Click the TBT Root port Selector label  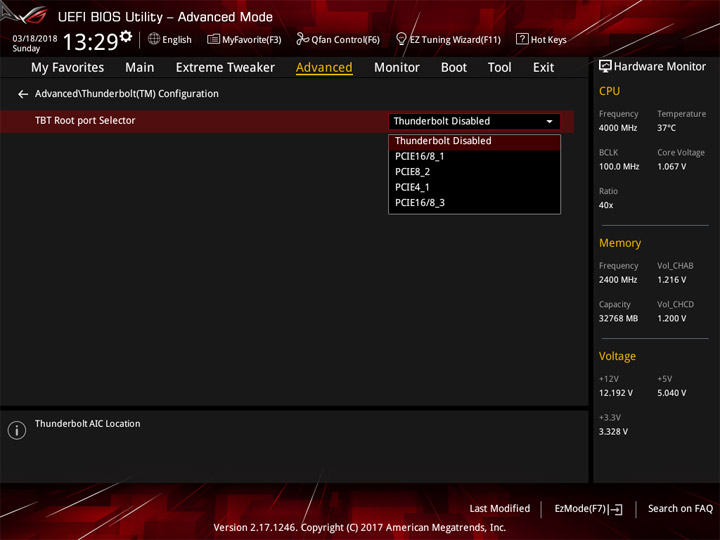point(85,121)
